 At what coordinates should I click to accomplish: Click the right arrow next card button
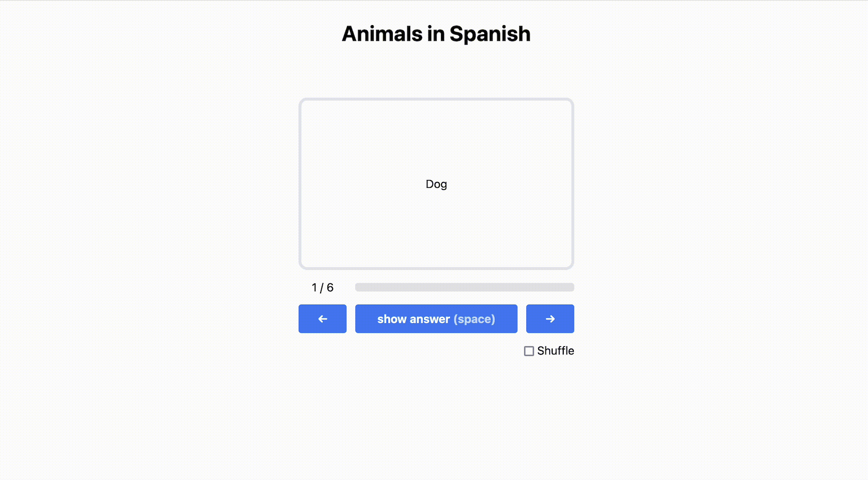550,319
